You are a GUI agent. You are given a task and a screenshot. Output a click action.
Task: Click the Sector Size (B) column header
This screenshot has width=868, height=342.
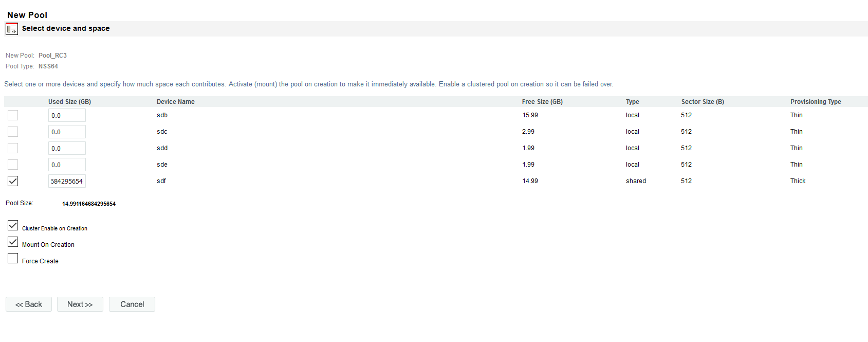click(x=703, y=102)
